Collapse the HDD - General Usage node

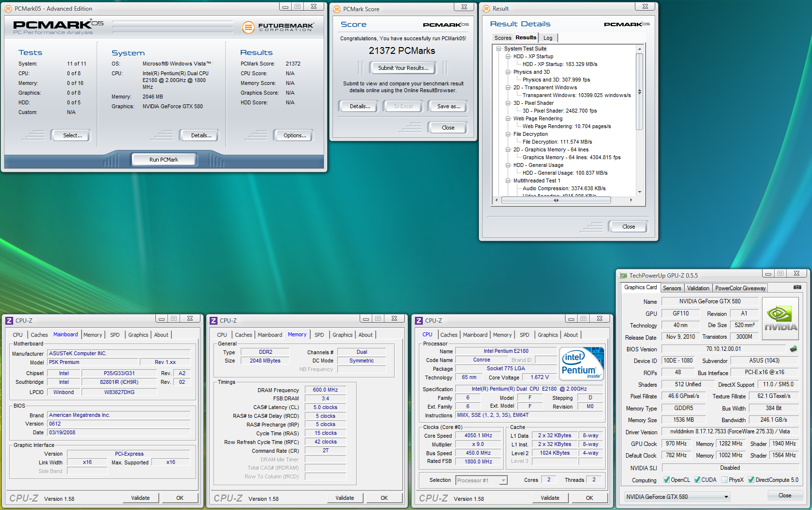click(x=508, y=165)
